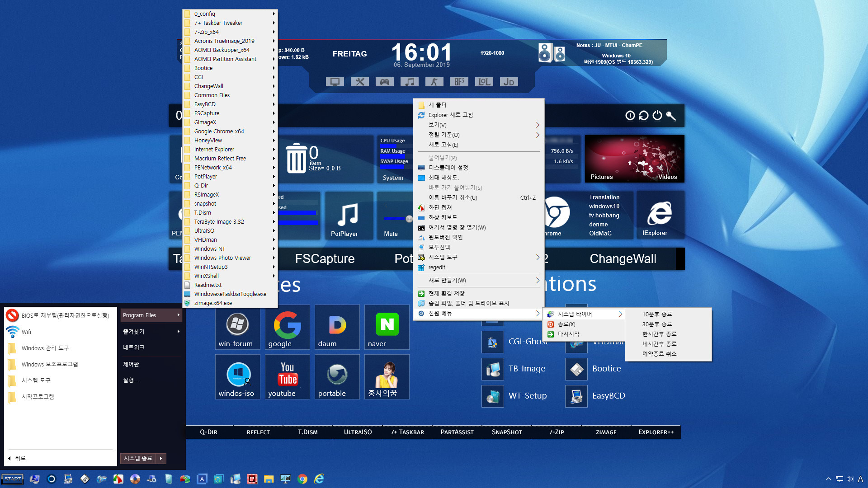This screenshot has width=868, height=488.
Task: Click the music note icon in the widget bar
Action: coord(409,82)
